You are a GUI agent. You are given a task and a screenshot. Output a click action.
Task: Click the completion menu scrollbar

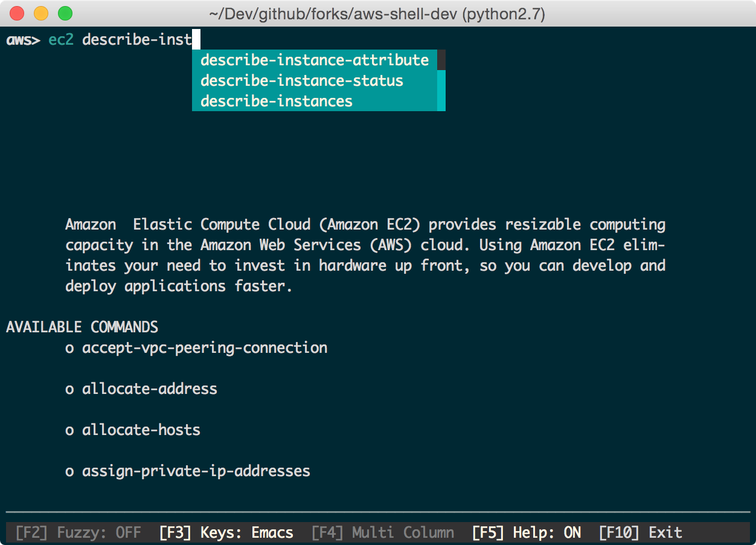pyautogui.click(x=441, y=80)
